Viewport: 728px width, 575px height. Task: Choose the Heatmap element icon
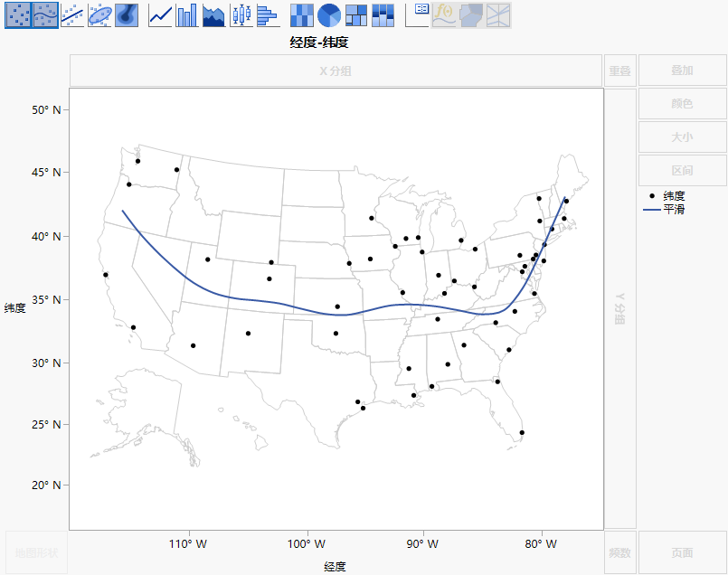302,15
